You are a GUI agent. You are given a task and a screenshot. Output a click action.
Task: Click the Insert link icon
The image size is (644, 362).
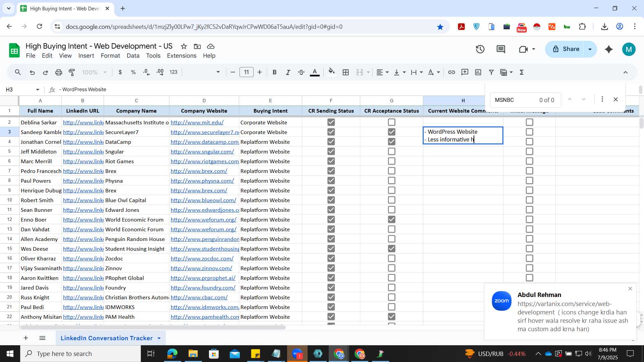click(x=451, y=72)
